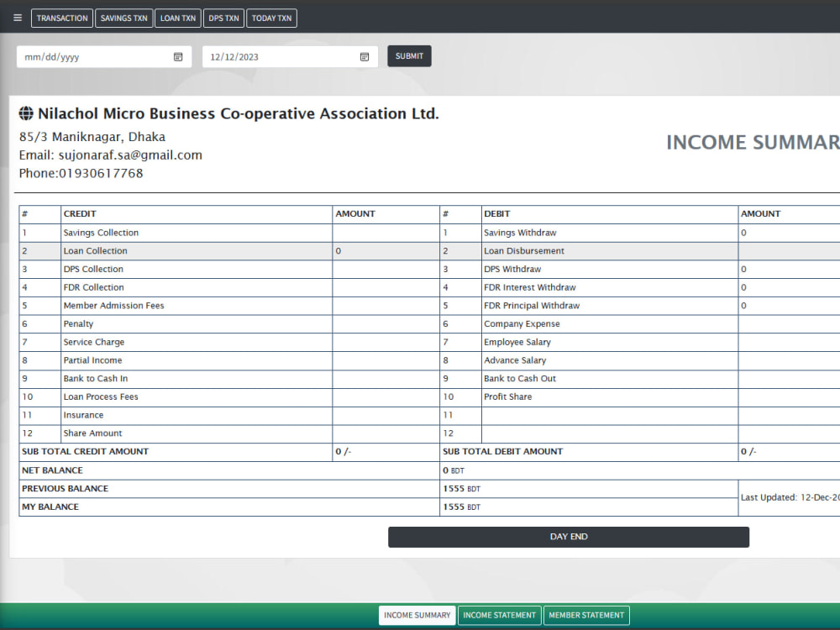This screenshot has width=840, height=630.
Task: Click the globe icon beside company name
Action: click(26, 113)
